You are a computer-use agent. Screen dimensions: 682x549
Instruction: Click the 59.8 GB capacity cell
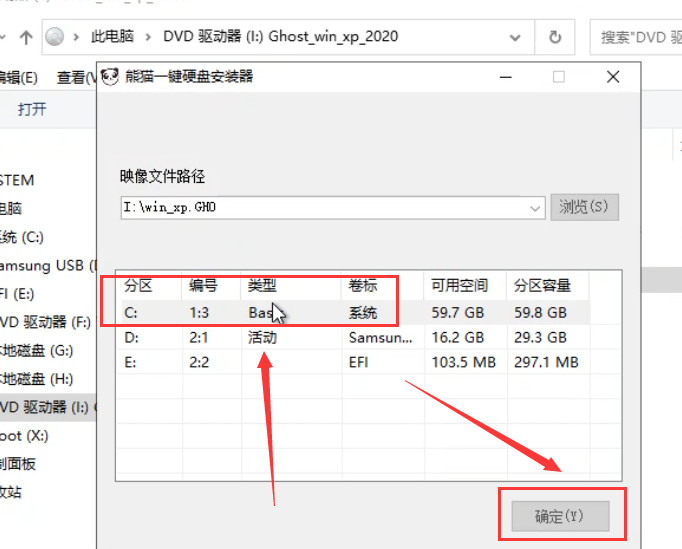(540, 313)
